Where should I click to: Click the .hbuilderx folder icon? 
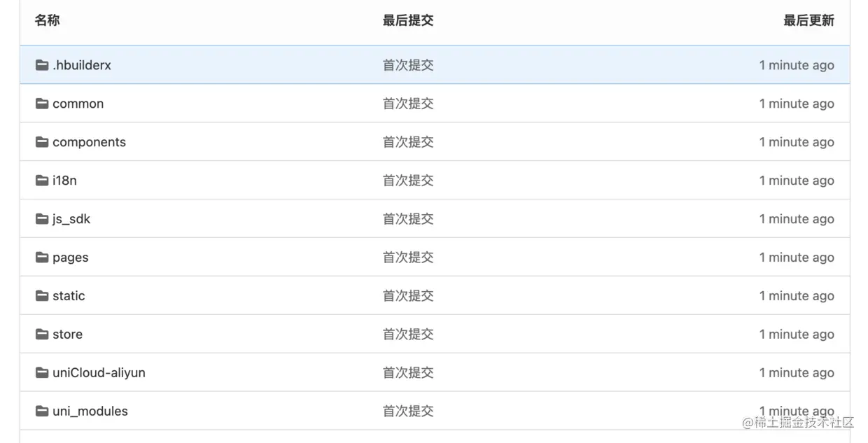tap(42, 65)
